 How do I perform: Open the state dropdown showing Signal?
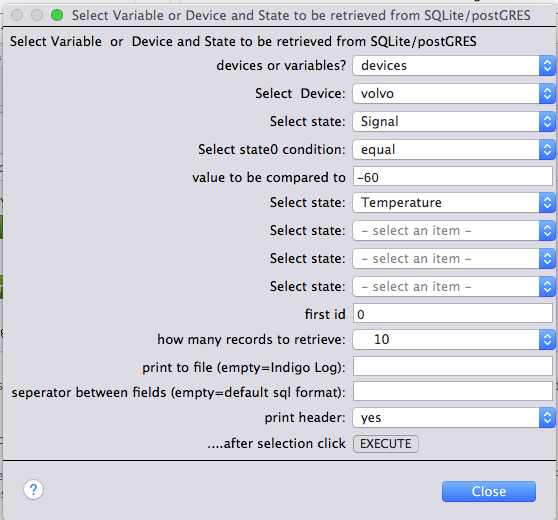tap(454, 122)
